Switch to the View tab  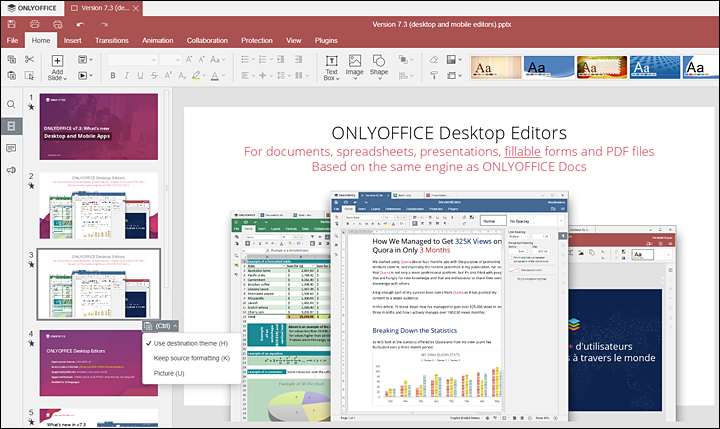pos(293,40)
